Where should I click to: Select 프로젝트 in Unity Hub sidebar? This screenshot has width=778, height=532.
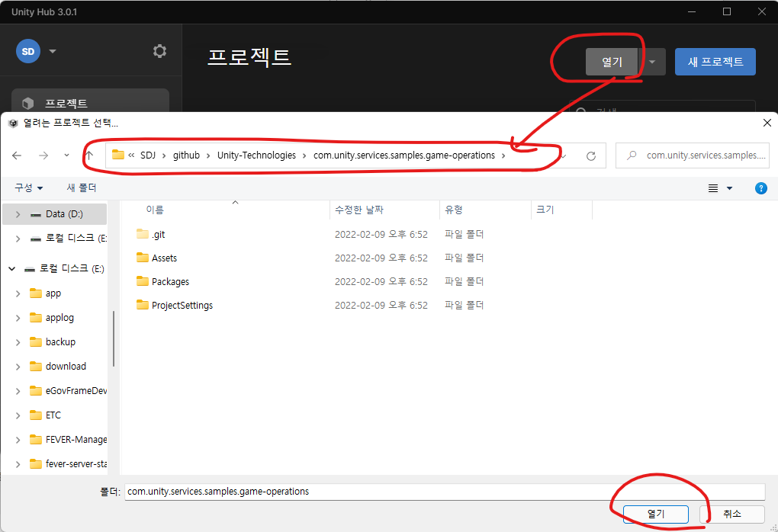(x=90, y=103)
